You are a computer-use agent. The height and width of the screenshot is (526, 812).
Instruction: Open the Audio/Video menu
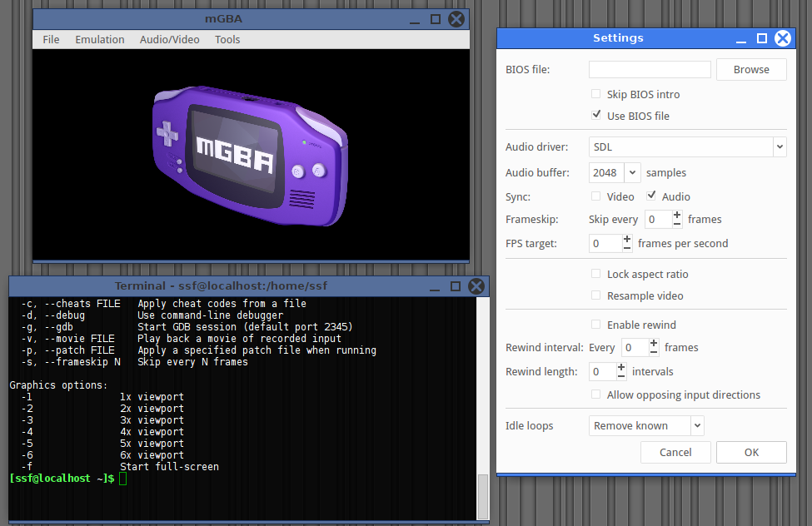click(169, 39)
